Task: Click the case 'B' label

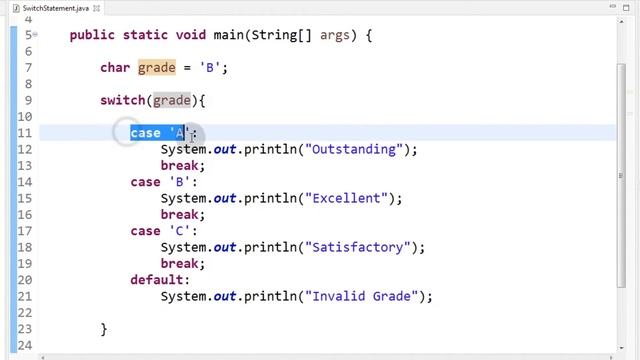Action: click(x=164, y=182)
